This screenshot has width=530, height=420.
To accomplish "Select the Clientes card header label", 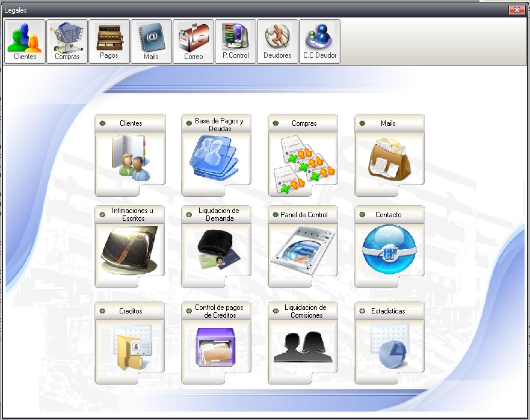I will click(131, 123).
